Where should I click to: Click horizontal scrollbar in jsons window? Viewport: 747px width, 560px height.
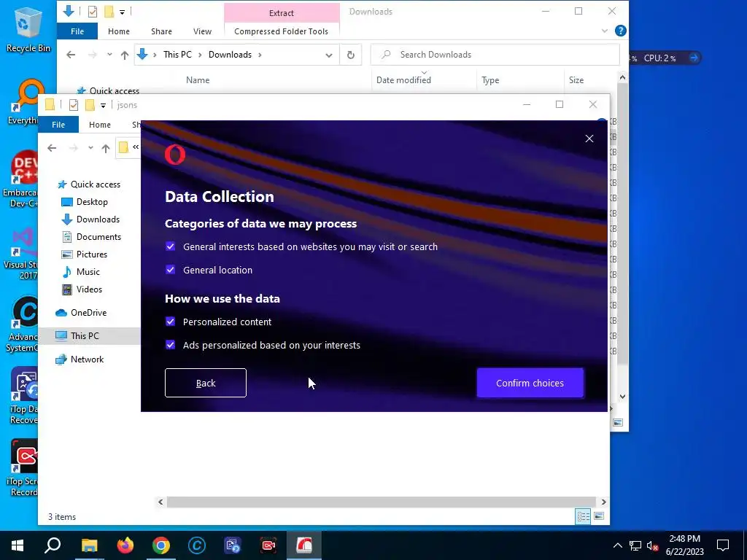point(381,502)
